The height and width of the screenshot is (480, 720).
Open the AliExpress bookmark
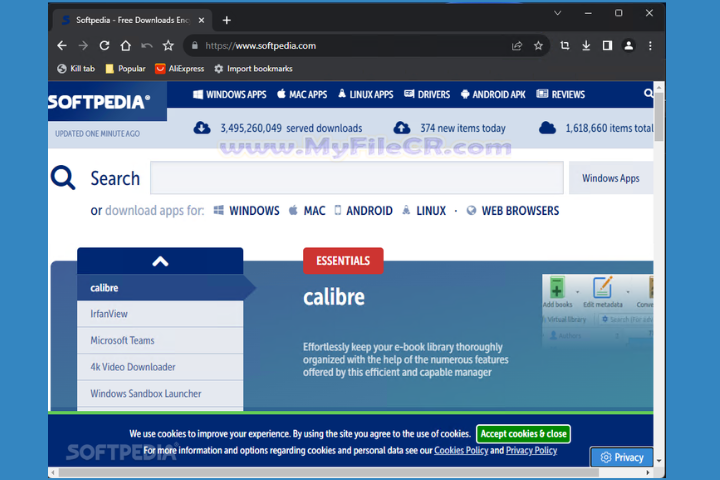pyautogui.click(x=180, y=68)
